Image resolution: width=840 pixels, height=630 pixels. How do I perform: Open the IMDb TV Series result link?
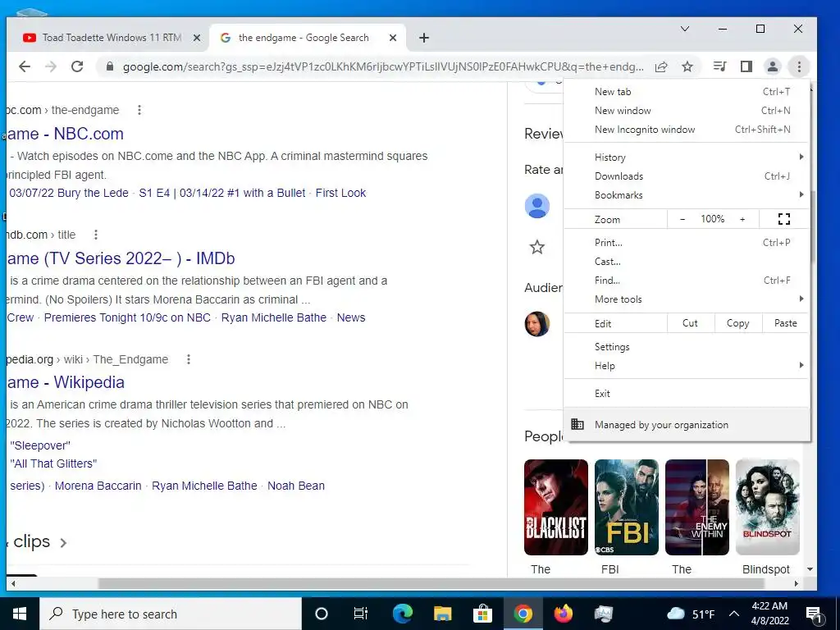pyautogui.click(x=121, y=258)
